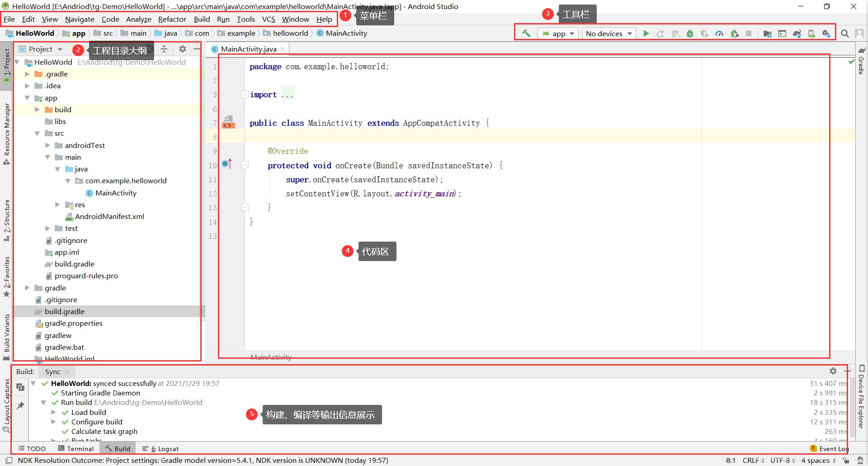Click the Stop square icon in toolbar

click(749, 33)
